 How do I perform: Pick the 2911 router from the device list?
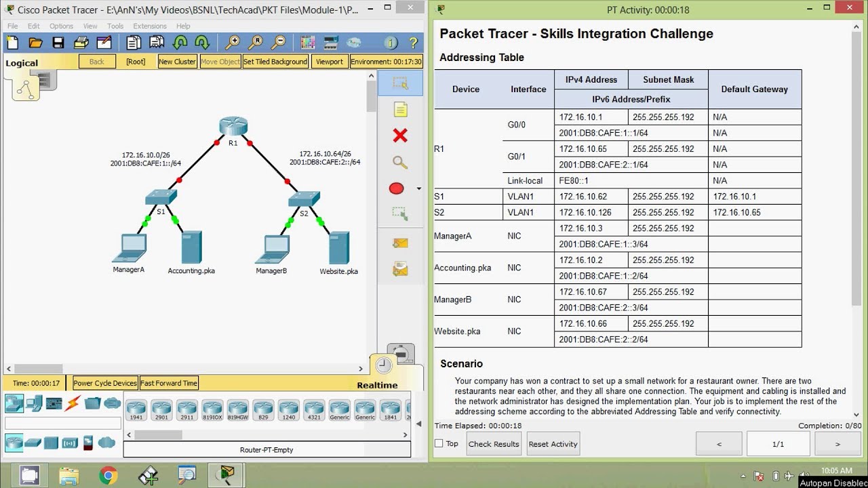click(186, 410)
